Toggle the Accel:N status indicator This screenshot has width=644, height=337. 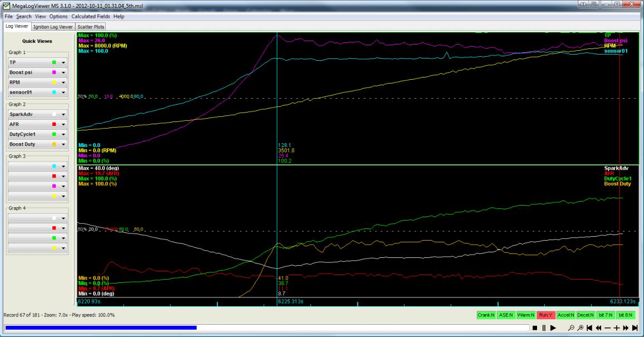coord(566,315)
